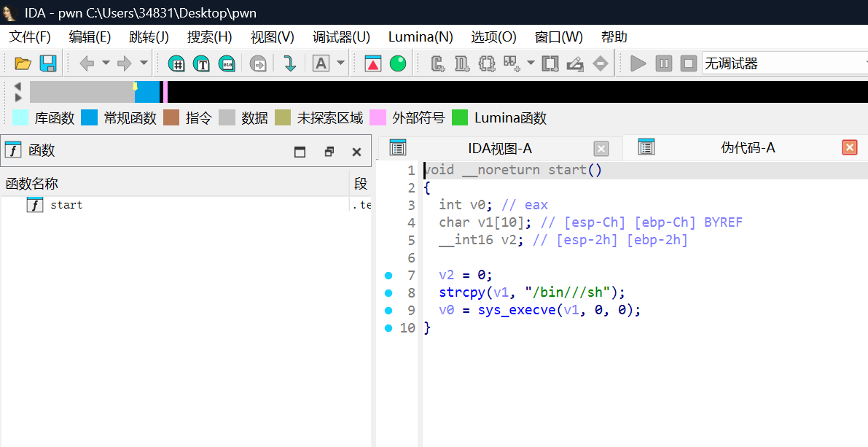This screenshot has width=868, height=447.
Task: Maximize the 函数 panel
Action: click(x=300, y=152)
